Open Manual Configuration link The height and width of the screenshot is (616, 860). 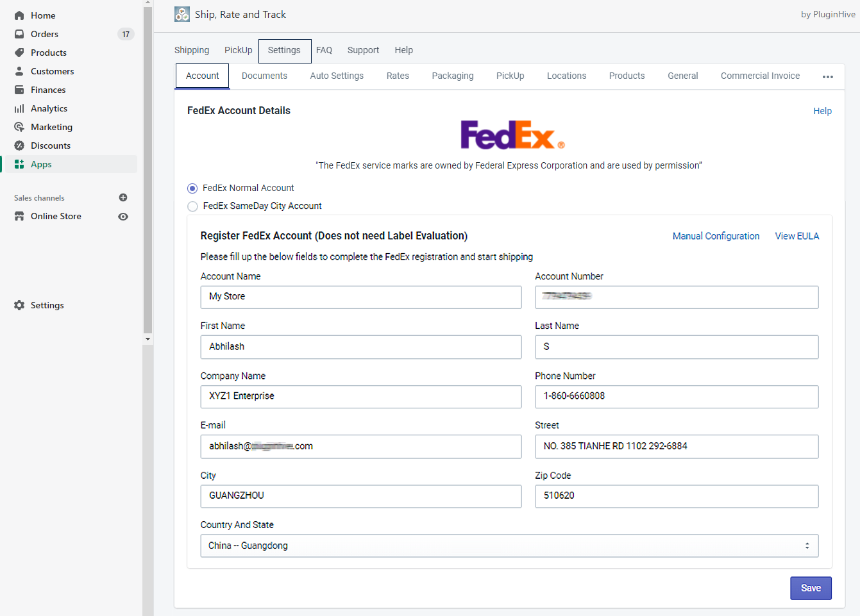click(716, 236)
